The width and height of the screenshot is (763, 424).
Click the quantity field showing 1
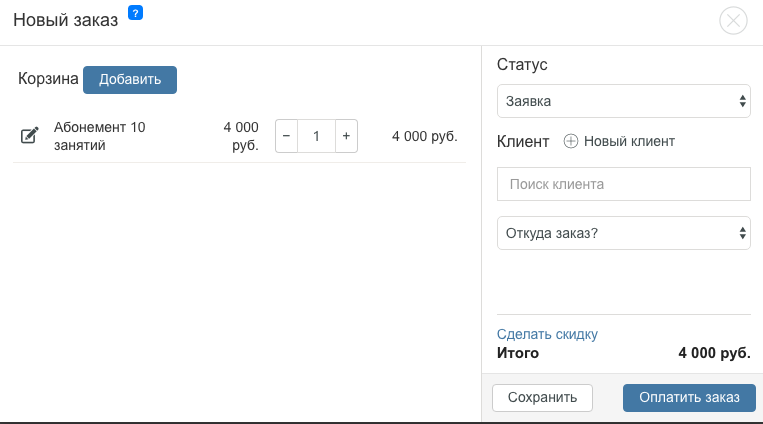pos(316,136)
